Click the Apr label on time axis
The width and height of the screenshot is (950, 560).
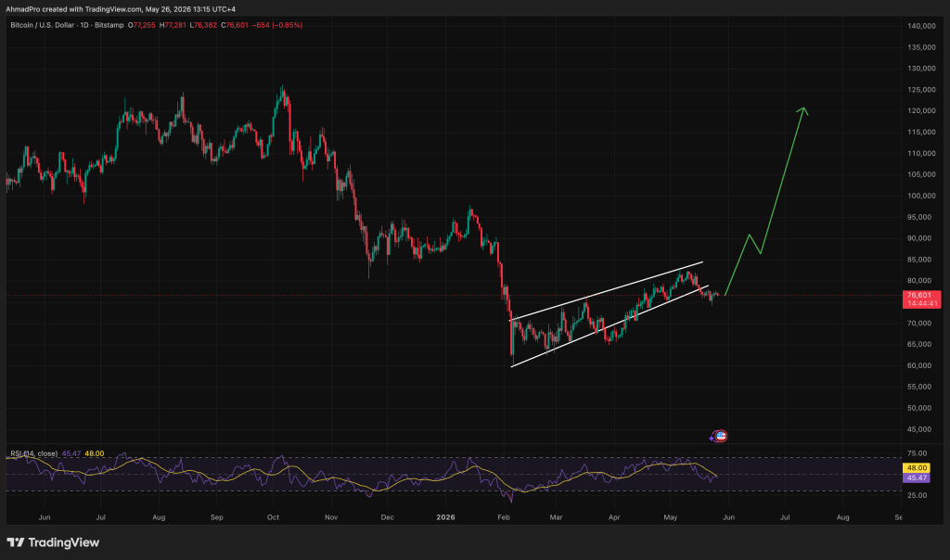614,517
